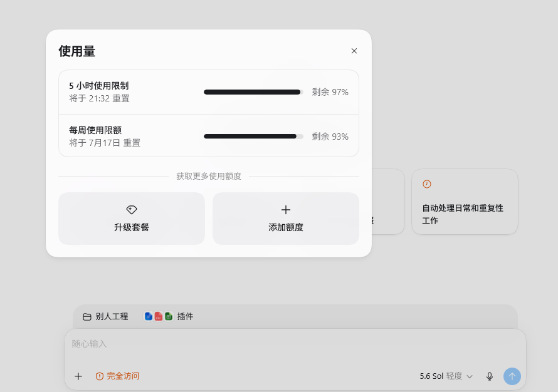Image resolution: width=558 pixels, height=392 pixels.
Task: Click the blue send arrow button
Action: click(x=512, y=376)
